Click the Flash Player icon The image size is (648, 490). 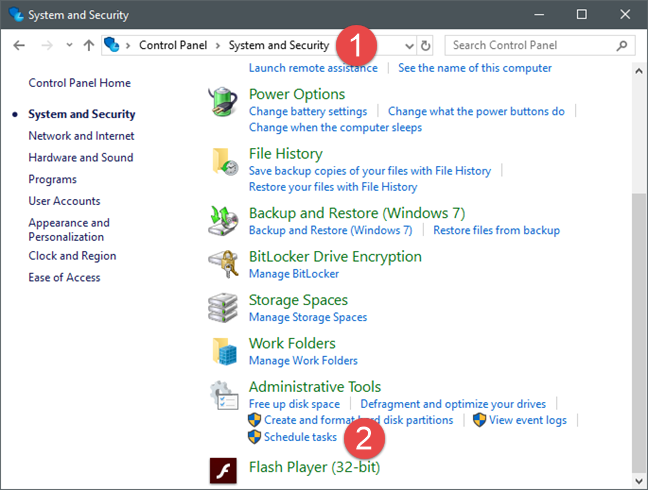[x=223, y=471]
